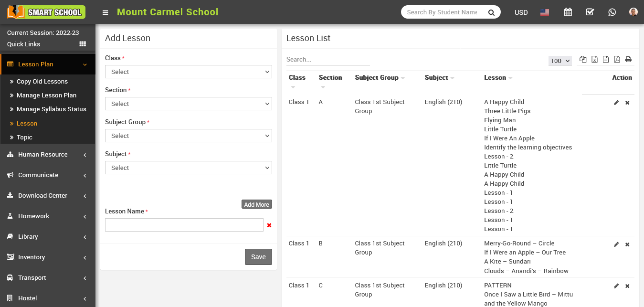
Task: Export lesson list to Excel
Action: pos(594,59)
